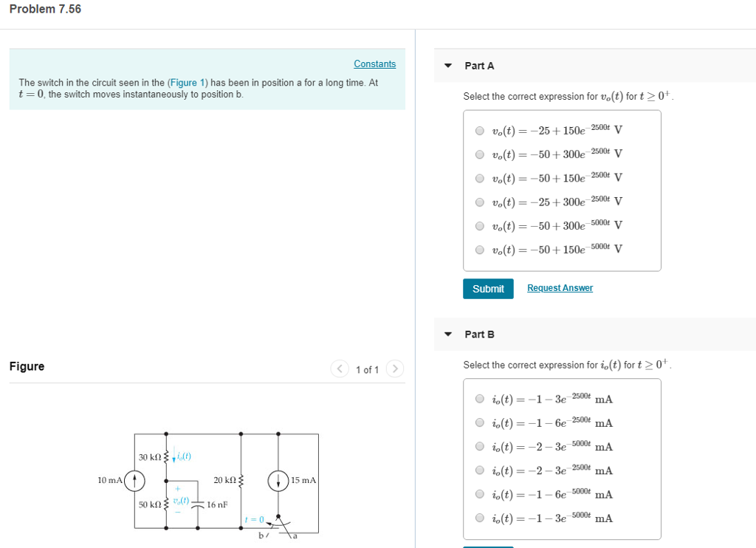This screenshot has width=756, height=548.
Task: Collapse the Part B section
Action: click(448, 334)
